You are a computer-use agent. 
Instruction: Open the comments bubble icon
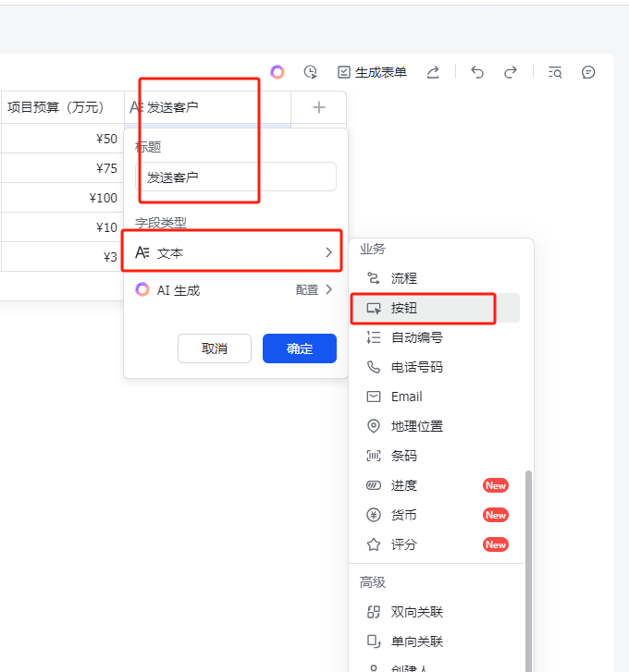point(588,72)
